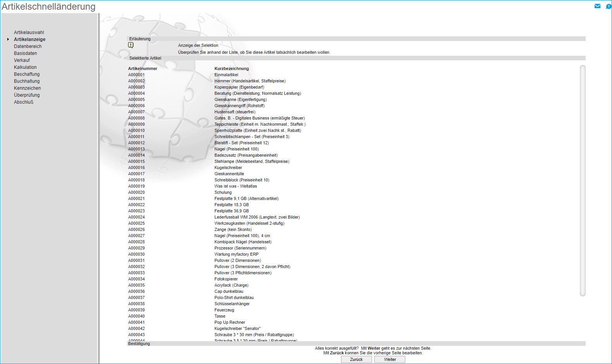The height and width of the screenshot is (364, 612).
Task: Click the Kurzbezeichnung column header
Action: (x=232, y=68)
